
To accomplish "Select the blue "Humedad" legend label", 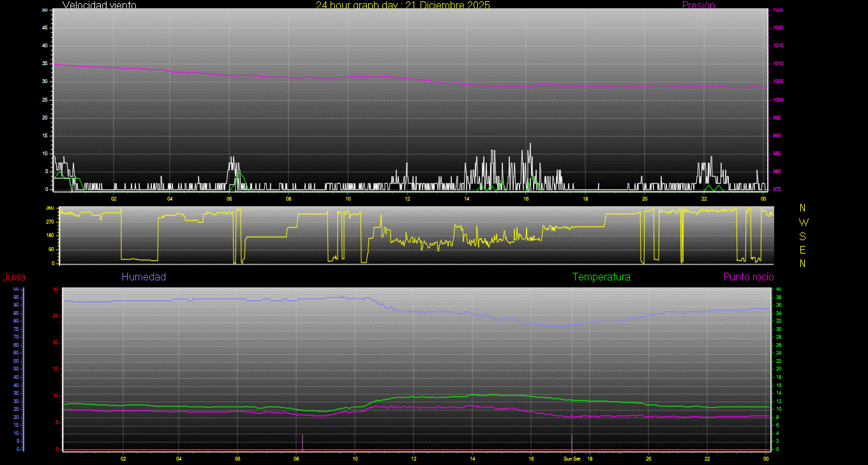I will click(144, 277).
